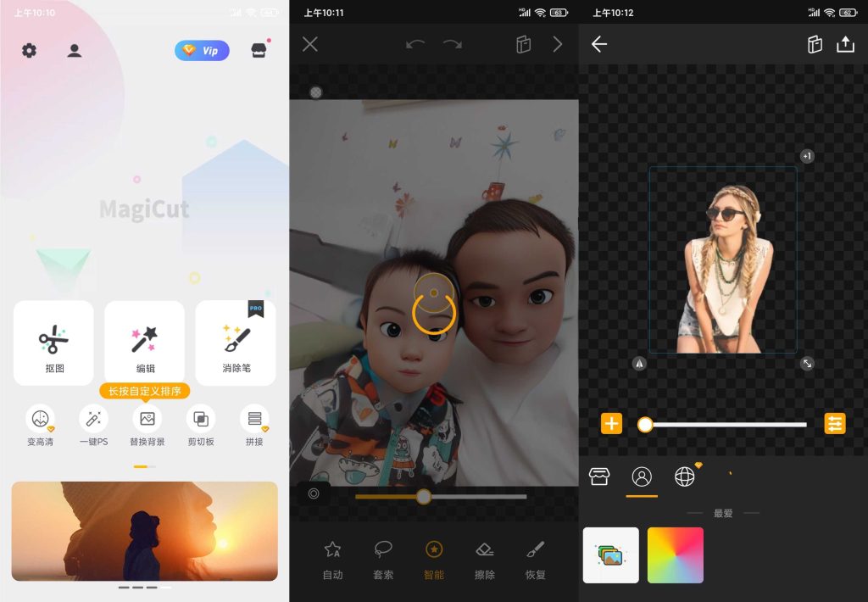Select the 抠图 cutout scissors tool

pos(53,343)
